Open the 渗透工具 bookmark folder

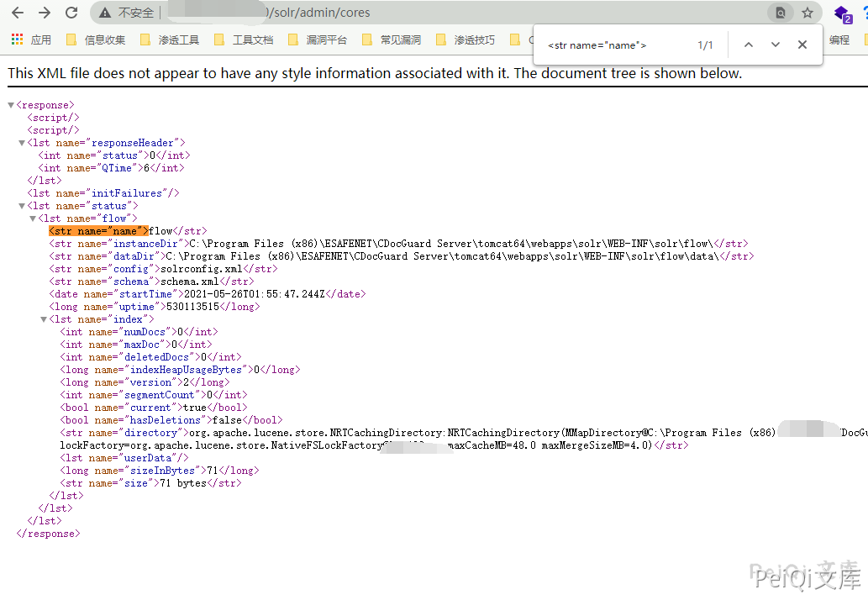pyautogui.click(x=170, y=39)
